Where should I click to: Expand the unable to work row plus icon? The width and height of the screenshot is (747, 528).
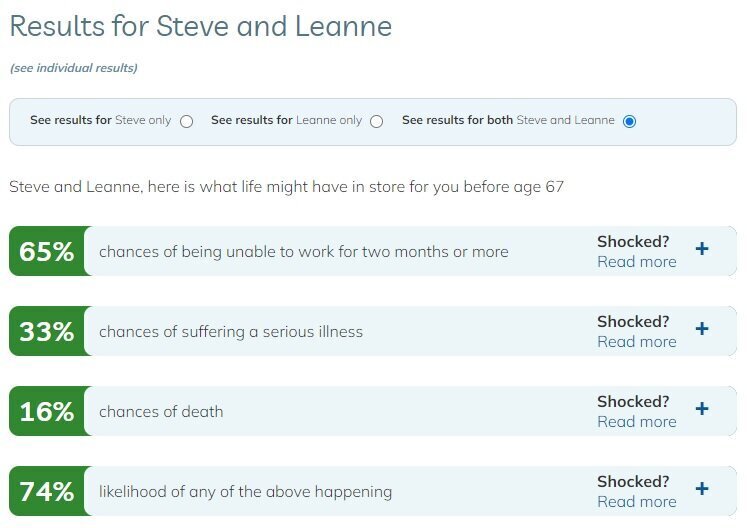click(x=702, y=249)
